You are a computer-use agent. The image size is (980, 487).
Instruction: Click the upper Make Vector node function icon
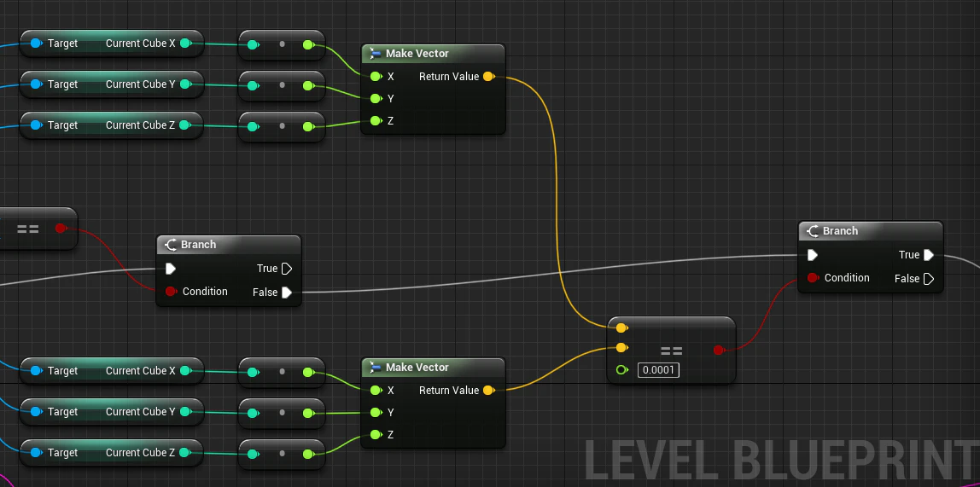(376, 54)
